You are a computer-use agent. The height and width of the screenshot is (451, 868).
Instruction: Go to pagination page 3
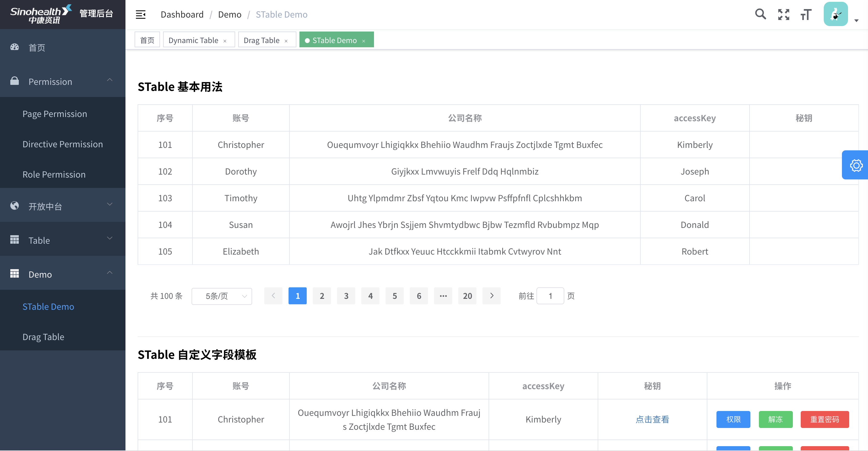pyautogui.click(x=346, y=296)
